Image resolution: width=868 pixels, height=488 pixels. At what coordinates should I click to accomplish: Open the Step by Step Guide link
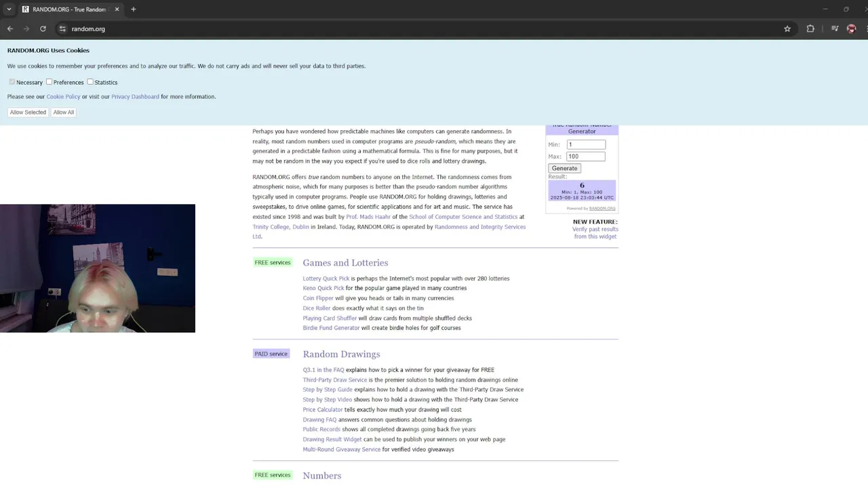click(328, 390)
